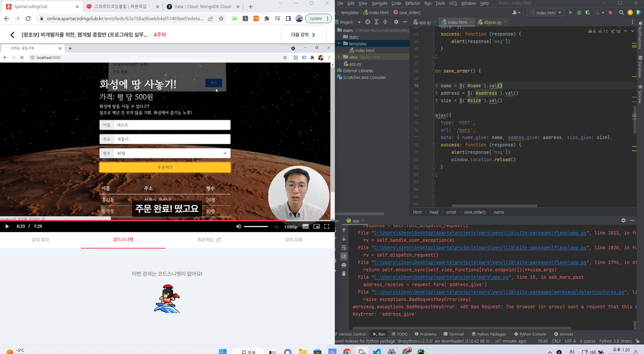Image resolution: width=644 pixels, height=354 pixels.
Task: Open the Refactor menu
Action: (x=412, y=3)
